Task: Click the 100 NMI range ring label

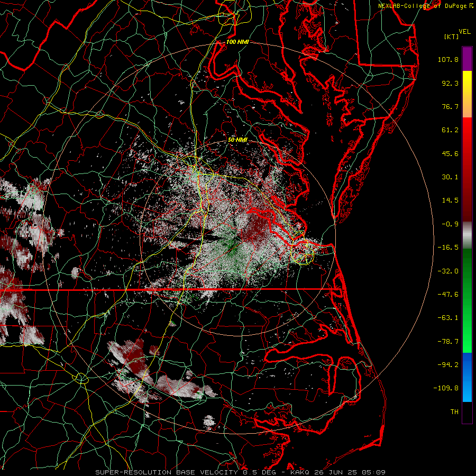Action: (x=237, y=42)
